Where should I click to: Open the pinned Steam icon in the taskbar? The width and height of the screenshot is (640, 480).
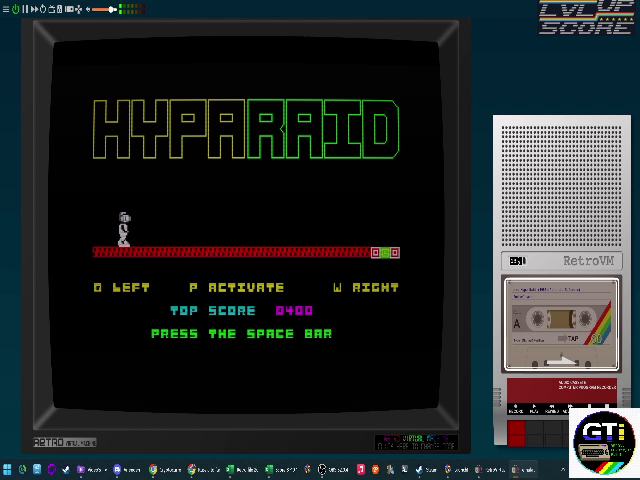point(66,469)
